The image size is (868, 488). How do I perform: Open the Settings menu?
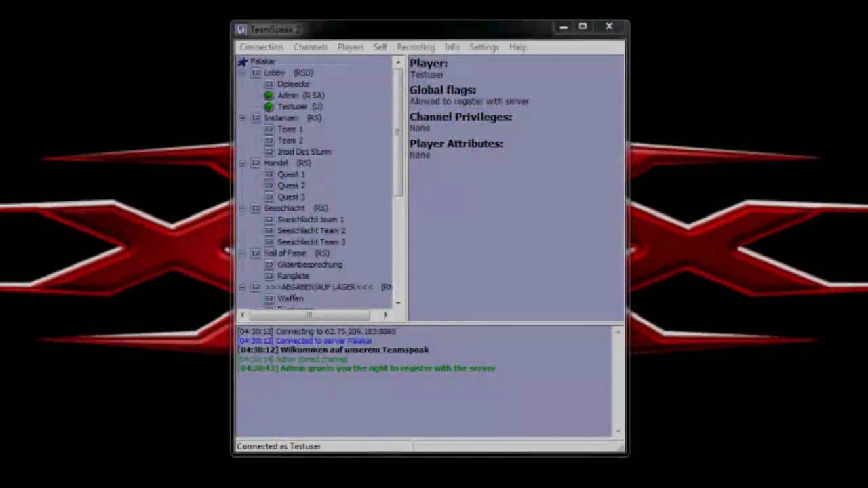pos(484,47)
